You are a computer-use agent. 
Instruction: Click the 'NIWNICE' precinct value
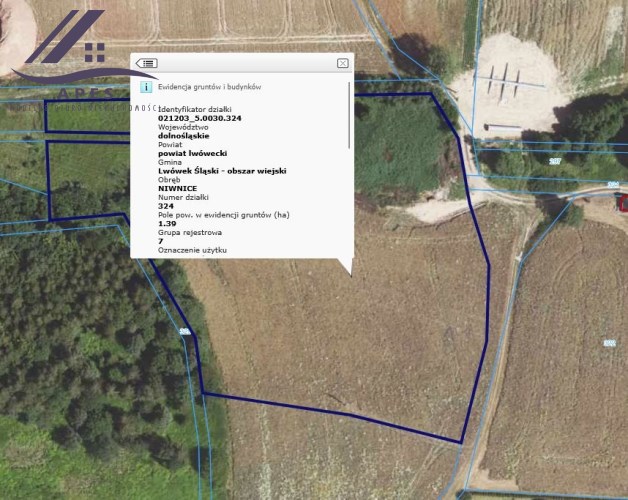pyautogui.click(x=178, y=188)
